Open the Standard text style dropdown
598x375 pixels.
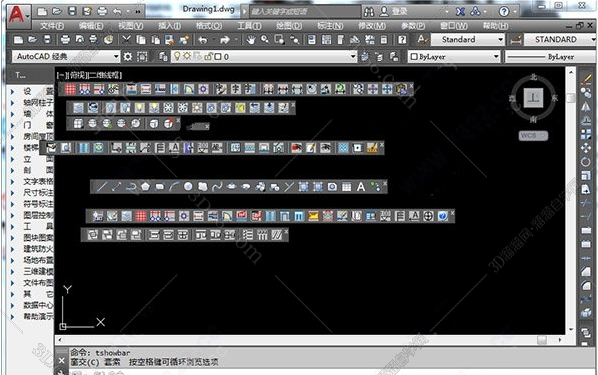468,39
